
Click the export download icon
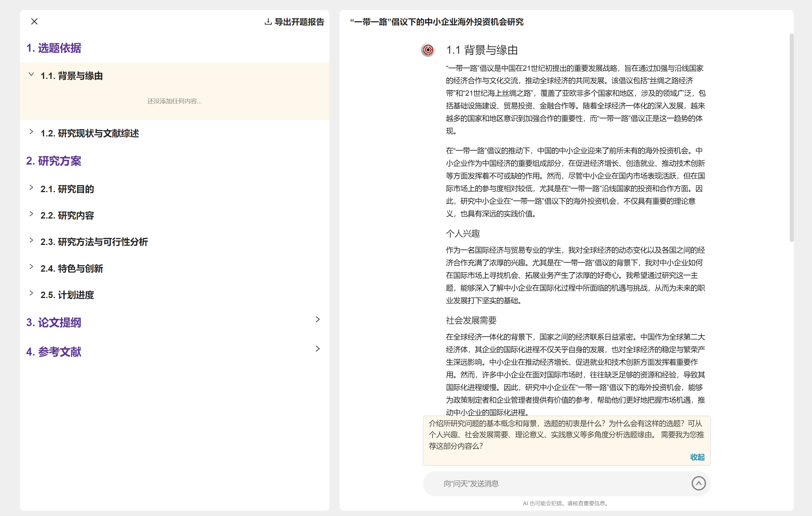pos(268,22)
